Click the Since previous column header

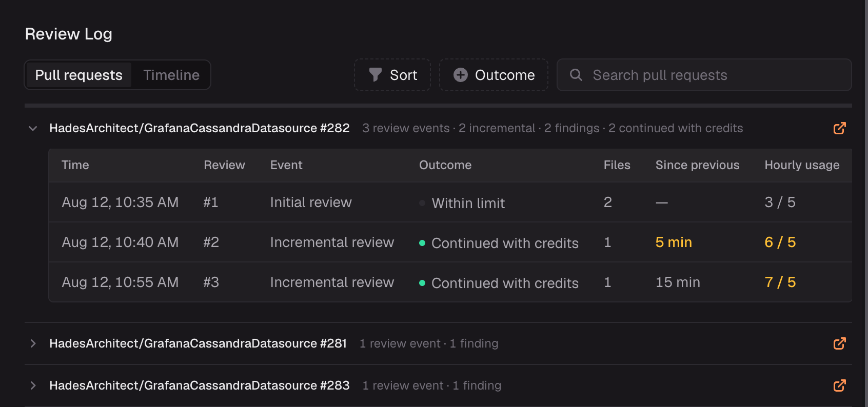point(698,165)
